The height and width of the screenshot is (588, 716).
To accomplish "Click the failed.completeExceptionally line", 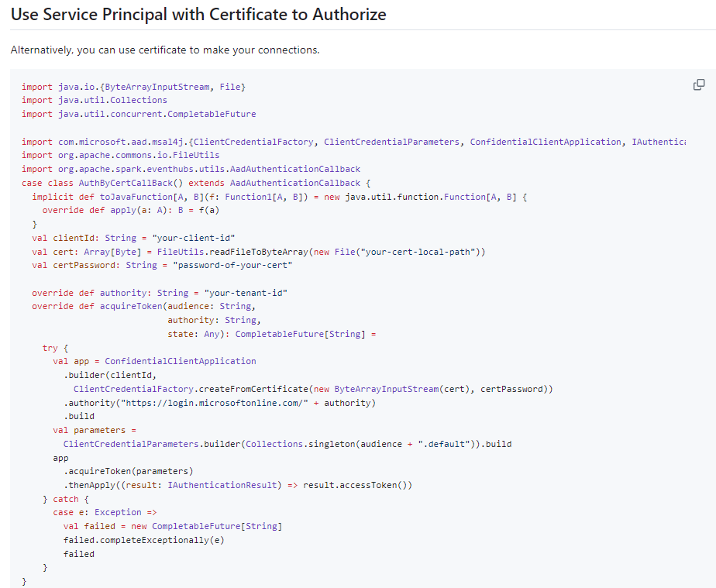I will [143, 539].
